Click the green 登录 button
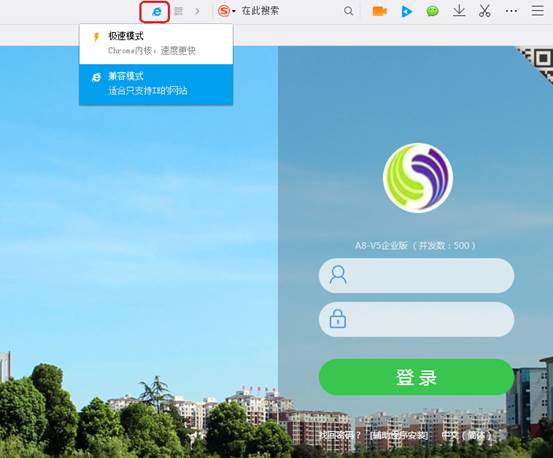553x458 pixels. tap(417, 377)
